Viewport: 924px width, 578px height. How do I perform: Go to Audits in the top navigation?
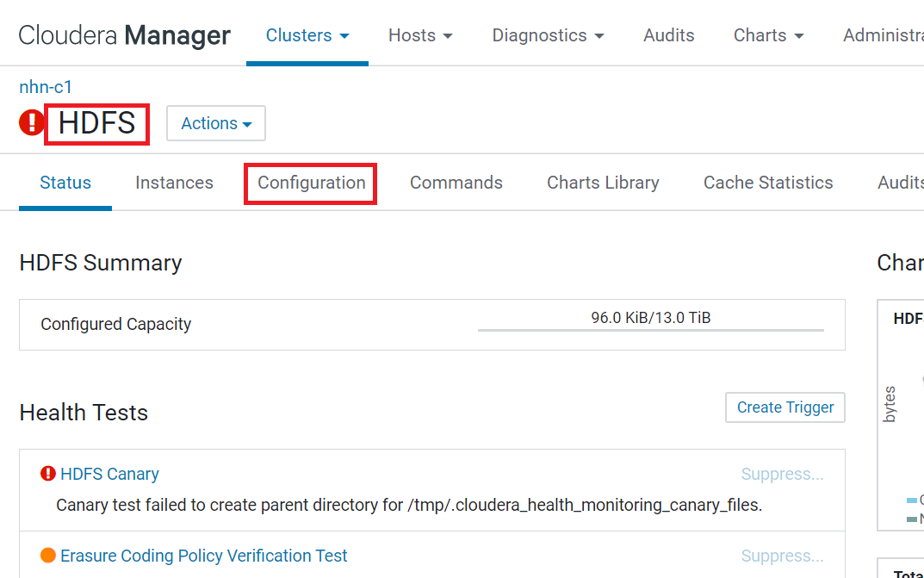tap(669, 35)
